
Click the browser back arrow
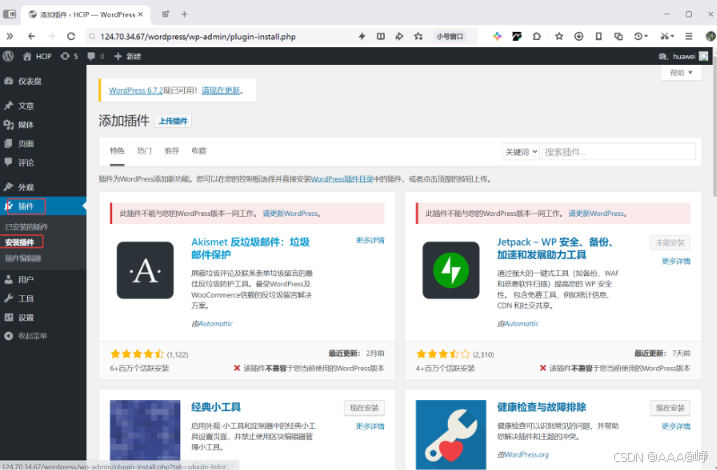point(31,36)
